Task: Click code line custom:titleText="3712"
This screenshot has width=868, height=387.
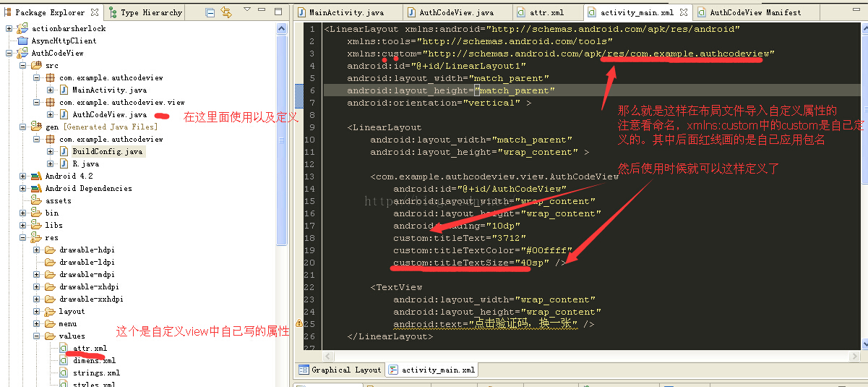Action: click(460, 238)
